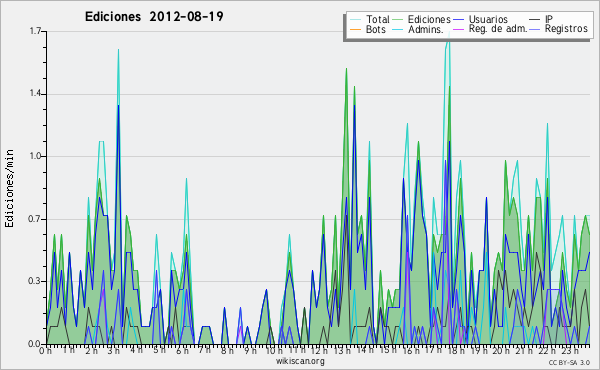This screenshot has width=600, height=370.
Task: Click the 0.0 y-axis value
Action: 35,344
